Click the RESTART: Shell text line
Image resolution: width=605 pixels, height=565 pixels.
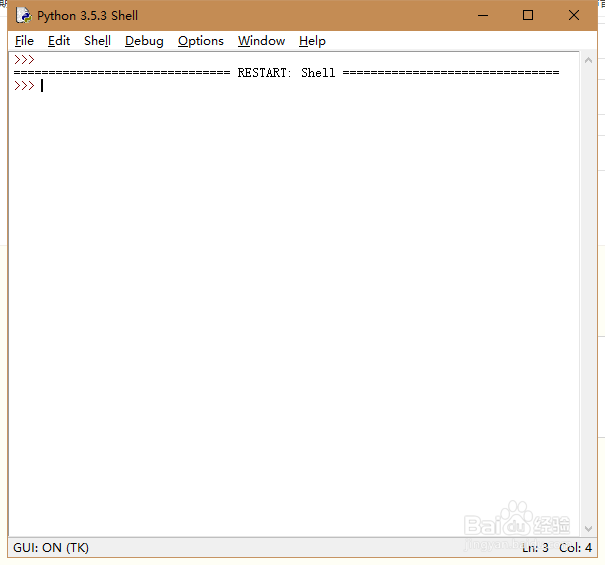[x=286, y=73]
